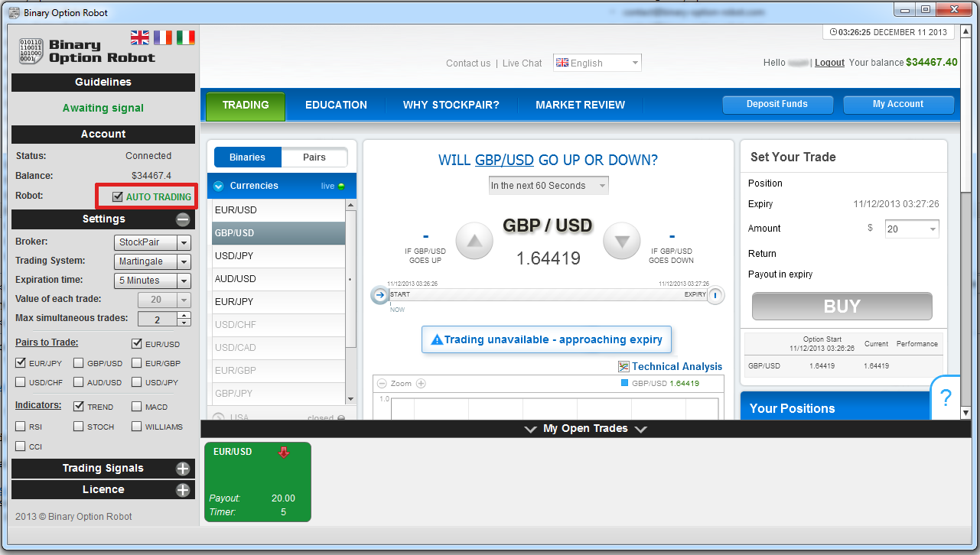
Task: Disable the TREND indicator checkbox
Action: pos(79,407)
